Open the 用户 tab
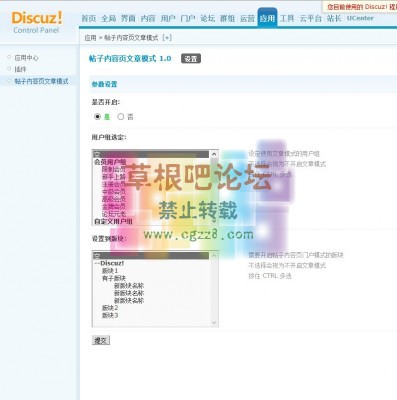The image size is (397, 400). pos(168,19)
